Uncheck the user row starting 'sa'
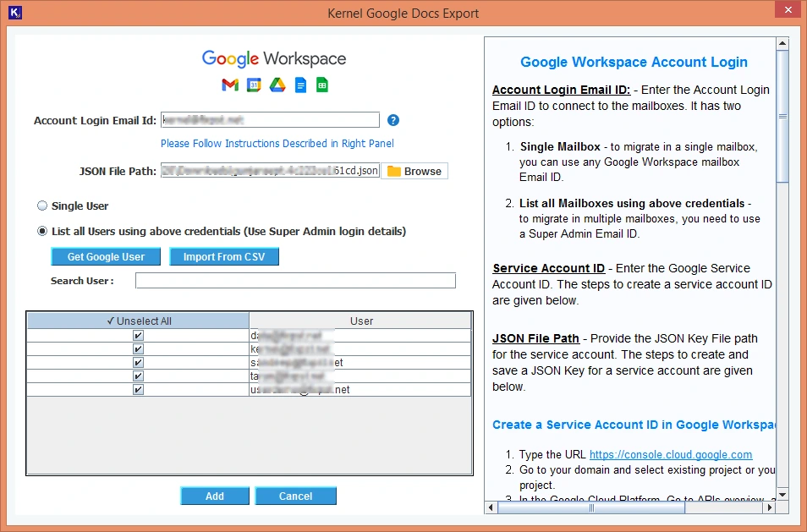The height and width of the screenshot is (532, 807). click(138, 362)
